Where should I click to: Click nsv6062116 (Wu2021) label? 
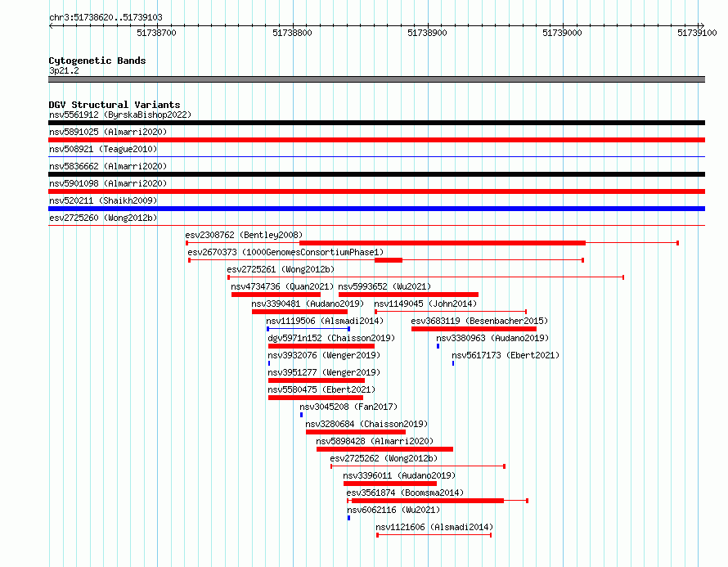[393, 510]
